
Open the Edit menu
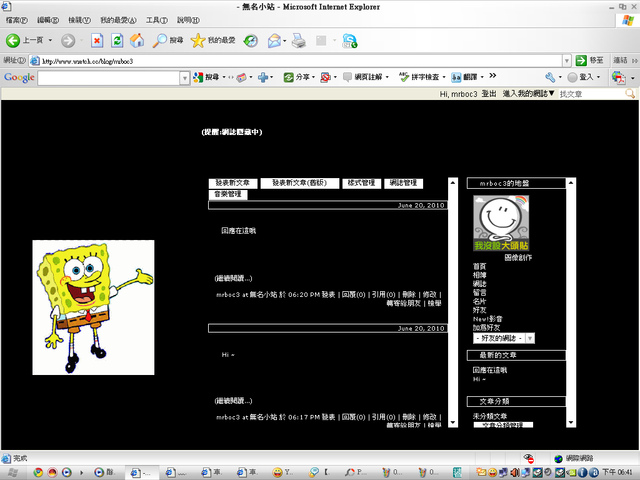point(48,20)
